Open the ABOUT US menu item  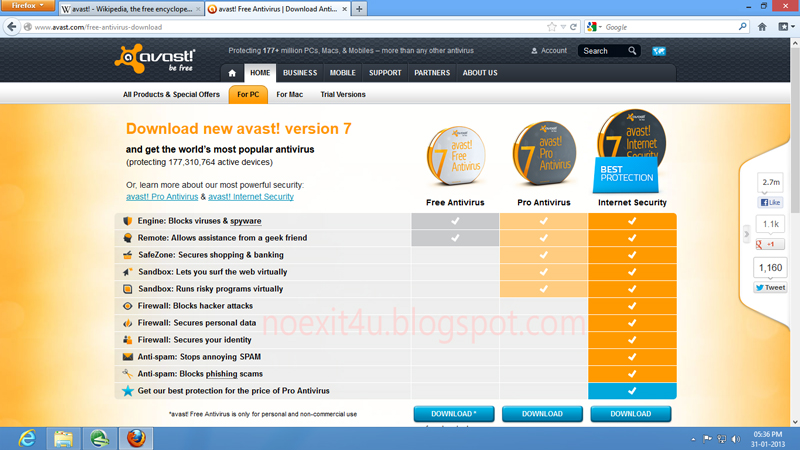tap(480, 73)
